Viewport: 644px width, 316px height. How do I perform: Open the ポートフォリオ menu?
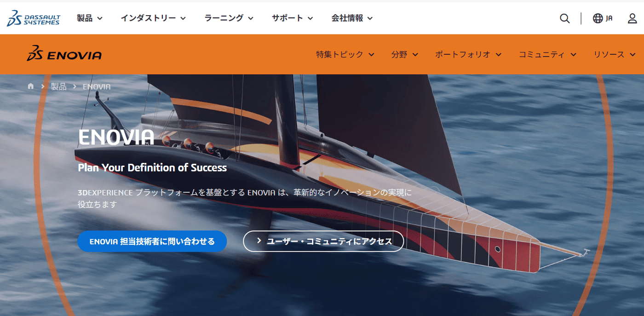[x=468, y=54]
